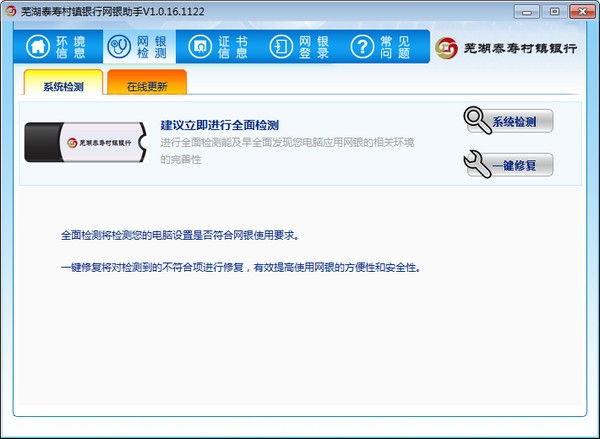The height and width of the screenshot is (439, 600).
Task: Click the 证书信息 menu label
Action: coord(233,47)
